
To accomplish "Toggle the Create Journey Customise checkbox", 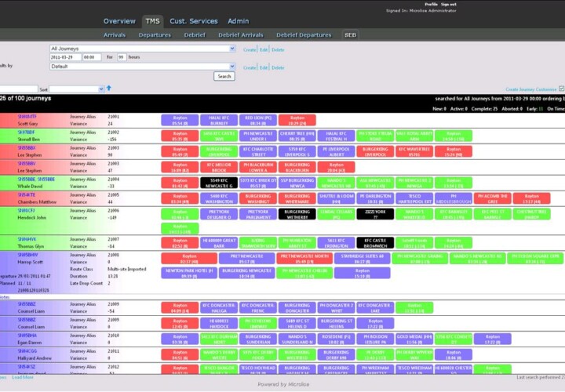I will pyautogui.click(x=560, y=89).
